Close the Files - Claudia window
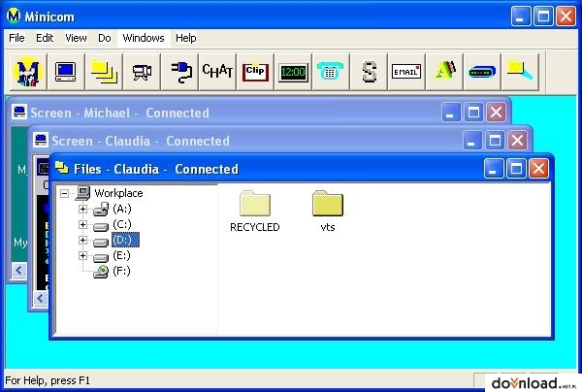Viewport: 582px width, 392px height. click(x=538, y=169)
